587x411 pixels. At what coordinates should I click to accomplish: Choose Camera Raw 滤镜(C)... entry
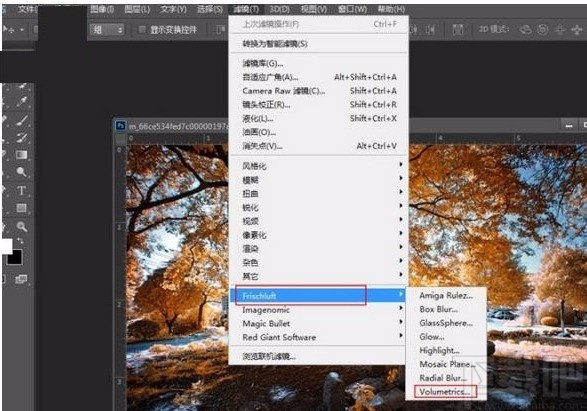click(x=319, y=91)
